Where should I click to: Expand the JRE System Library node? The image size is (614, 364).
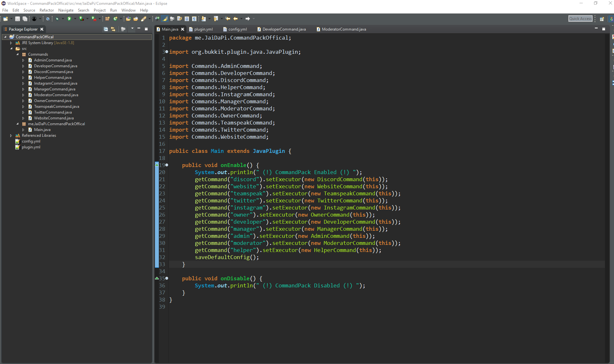coord(11,43)
